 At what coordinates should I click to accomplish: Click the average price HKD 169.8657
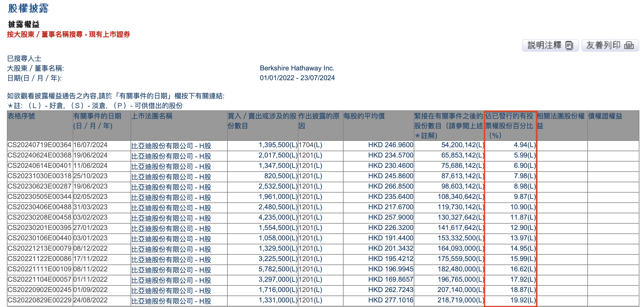[x=391, y=279]
